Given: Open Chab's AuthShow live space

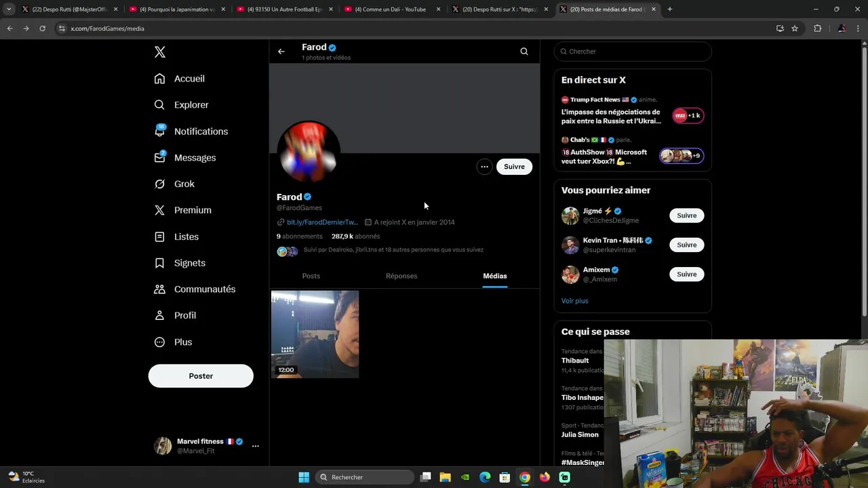Looking at the screenshot, I should [x=632, y=150].
